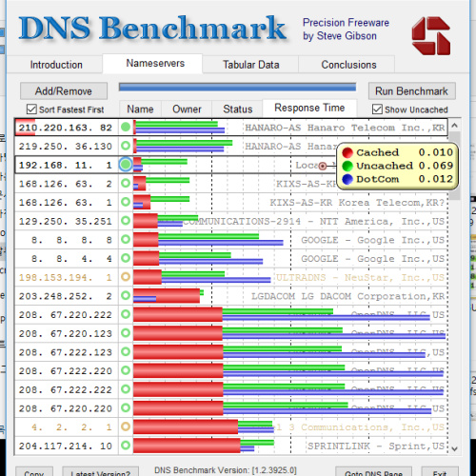Click status circle for 204.117.214.10

[126, 446]
